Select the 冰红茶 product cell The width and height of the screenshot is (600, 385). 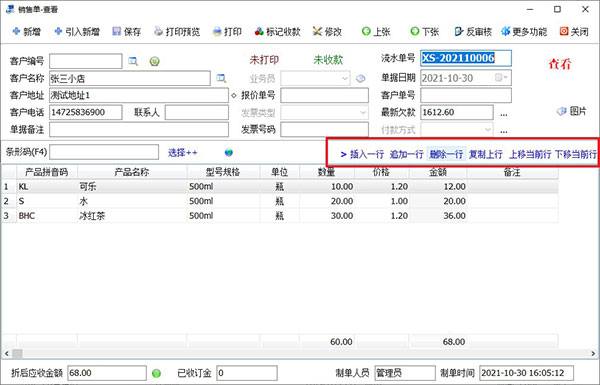132,216
